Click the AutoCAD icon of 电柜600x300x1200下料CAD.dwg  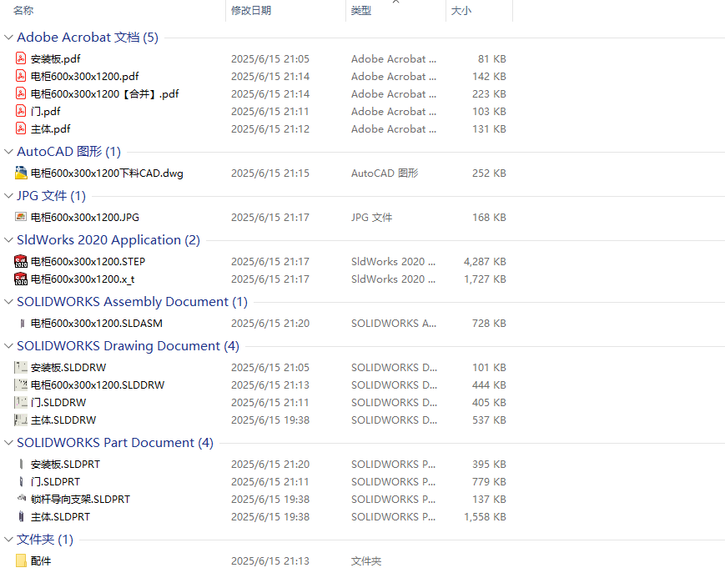tap(21, 173)
